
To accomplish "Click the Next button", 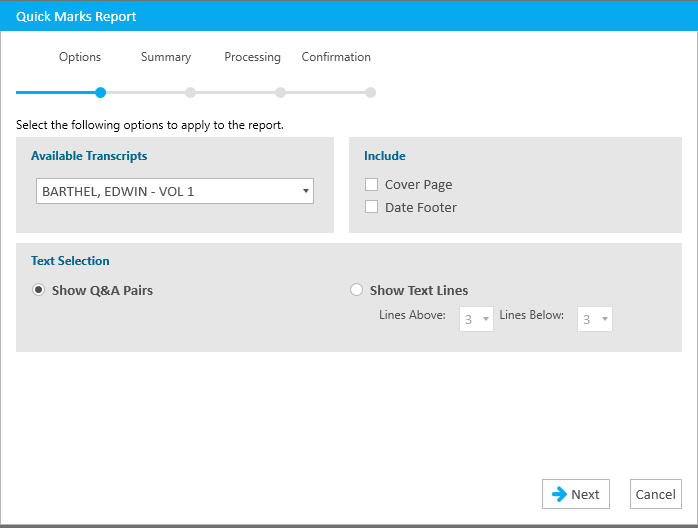I will [576, 494].
